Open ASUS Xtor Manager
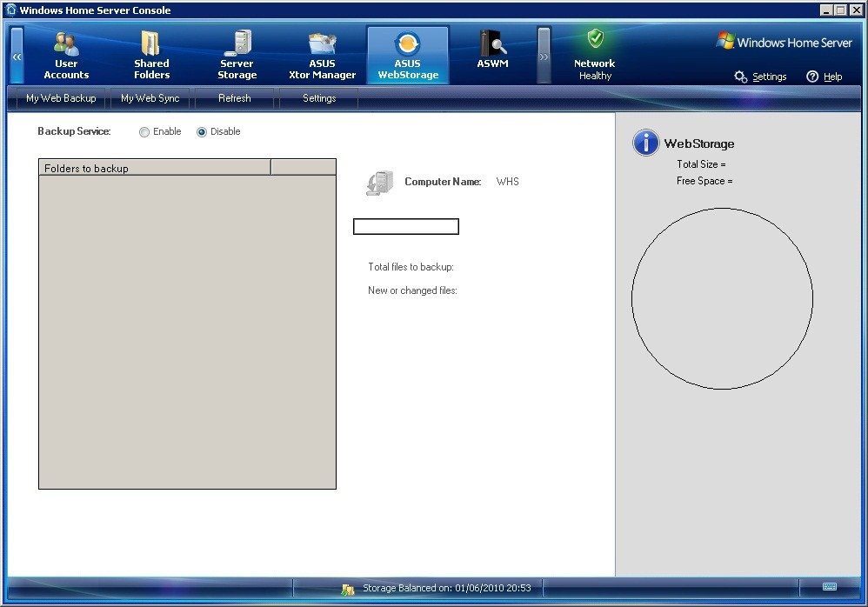868x607 pixels. (x=322, y=56)
